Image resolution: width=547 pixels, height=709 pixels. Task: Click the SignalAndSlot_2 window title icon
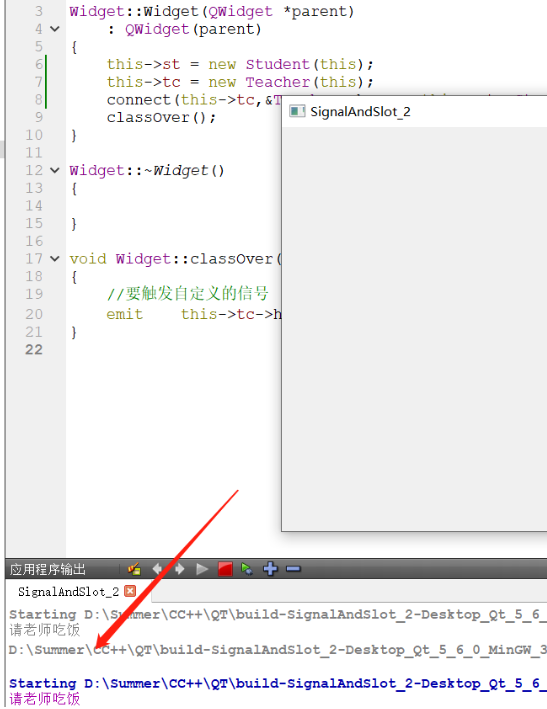tap(297, 111)
